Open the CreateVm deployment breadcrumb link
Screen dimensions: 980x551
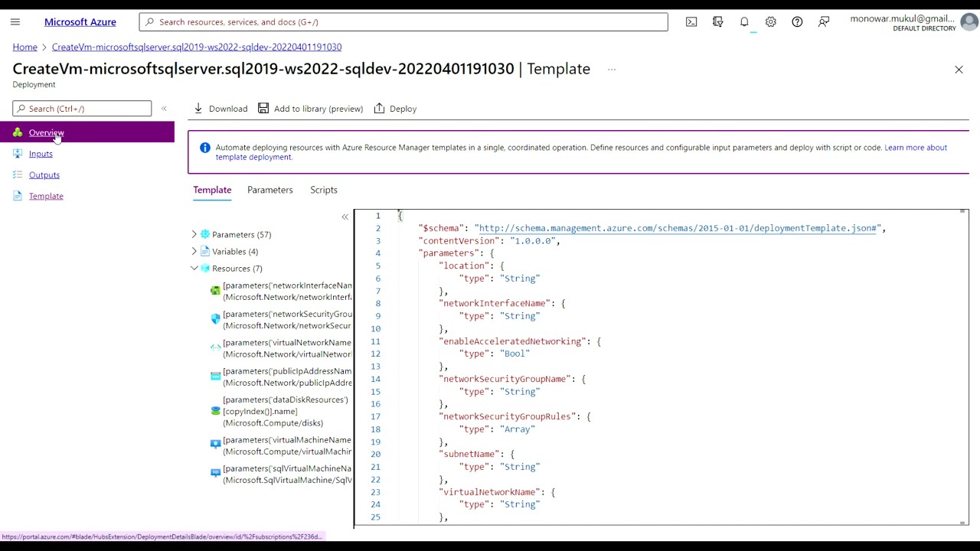[197, 47]
